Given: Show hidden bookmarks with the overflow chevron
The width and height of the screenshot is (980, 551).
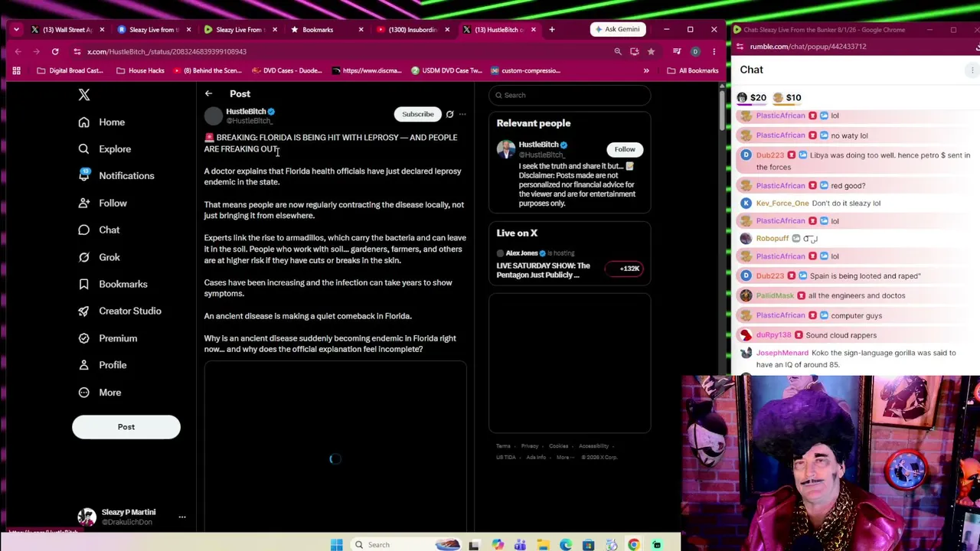Looking at the screenshot, I should pos(646,70).
